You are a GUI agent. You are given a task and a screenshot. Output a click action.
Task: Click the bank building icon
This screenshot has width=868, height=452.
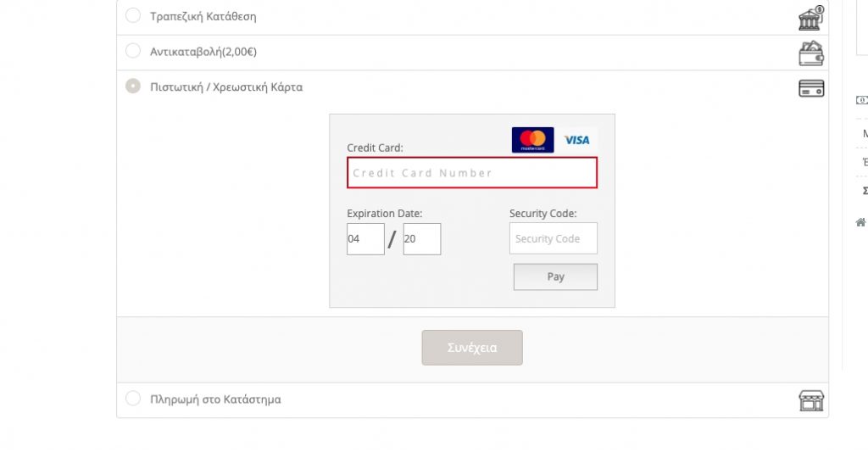[x=811, y=19]
